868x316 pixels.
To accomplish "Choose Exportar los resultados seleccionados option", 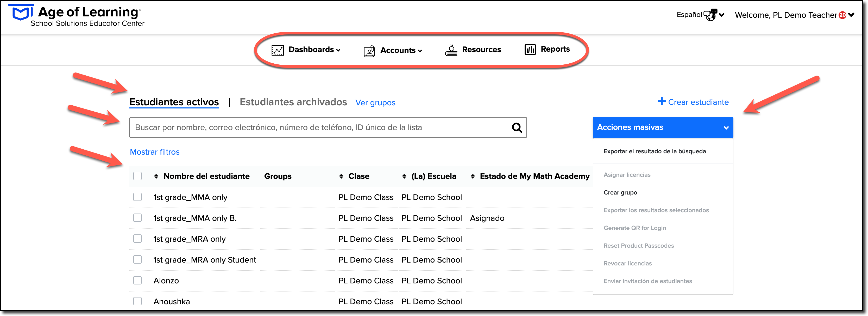I will click(656, 210).
